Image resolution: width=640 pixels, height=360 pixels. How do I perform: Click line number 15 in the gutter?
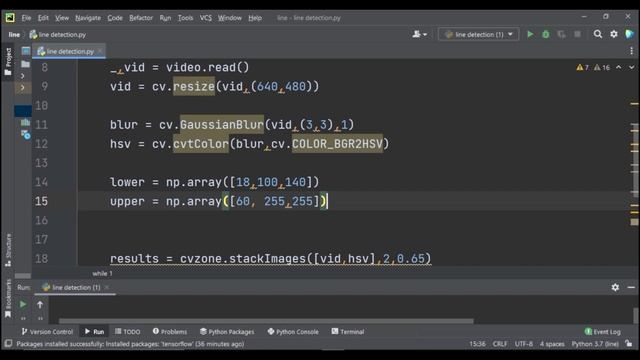pos(41,201)
